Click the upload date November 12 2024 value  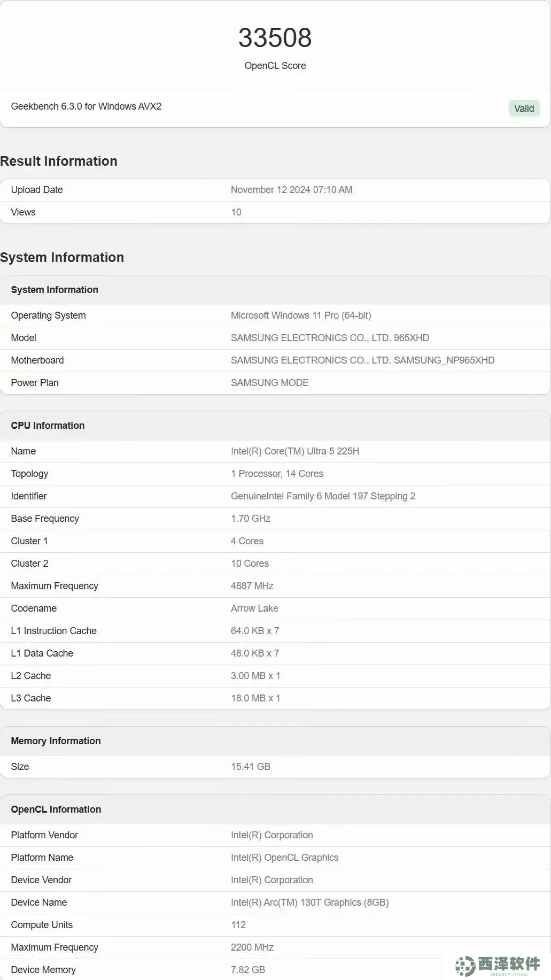[x=291, y=190]
